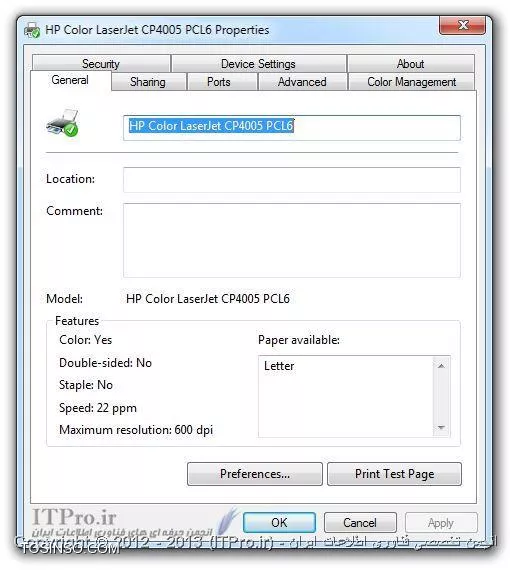510x570 pixels.
Task: Open the About tab
Action: tap(410, 64)
